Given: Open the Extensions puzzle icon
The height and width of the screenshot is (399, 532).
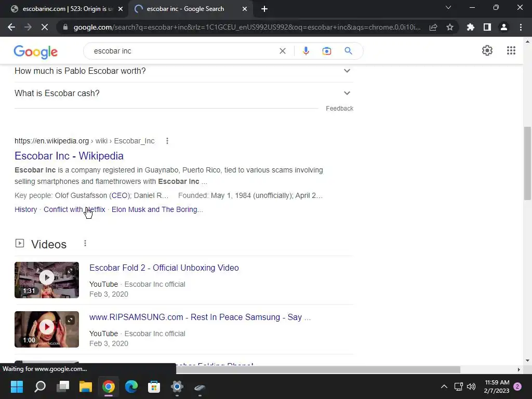Looking at the screenshot, I should pyautogui.click(x=471, y=27).
